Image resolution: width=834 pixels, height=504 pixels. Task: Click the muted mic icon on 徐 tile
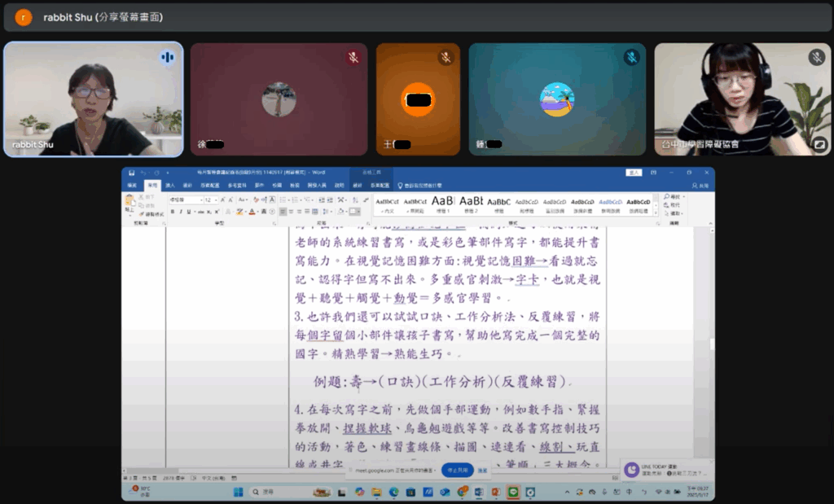[353, 58]
